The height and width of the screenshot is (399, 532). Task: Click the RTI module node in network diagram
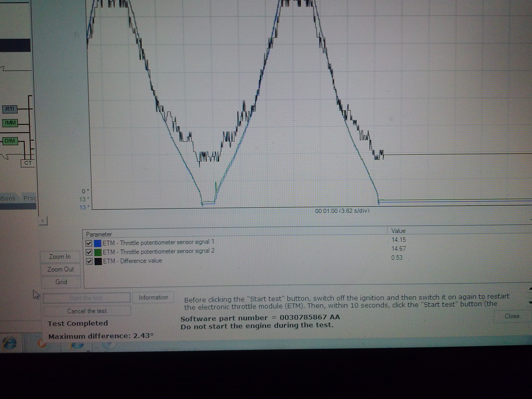pos(10,109)
